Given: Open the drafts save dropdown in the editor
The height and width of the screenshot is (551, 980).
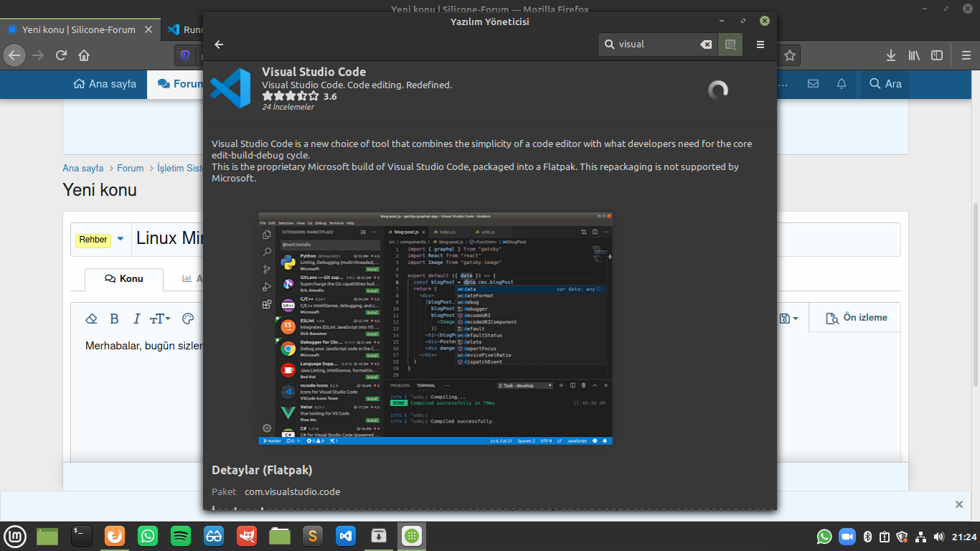Looking at the screenshot, I should pos(788,318).
